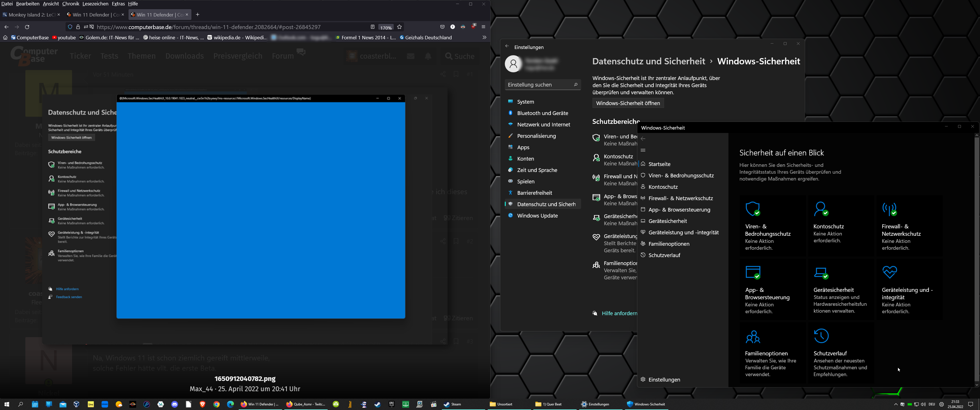Select Windows Update in the settings sidebar
Viewport: 980px width, 410px height.
[537, 216]
